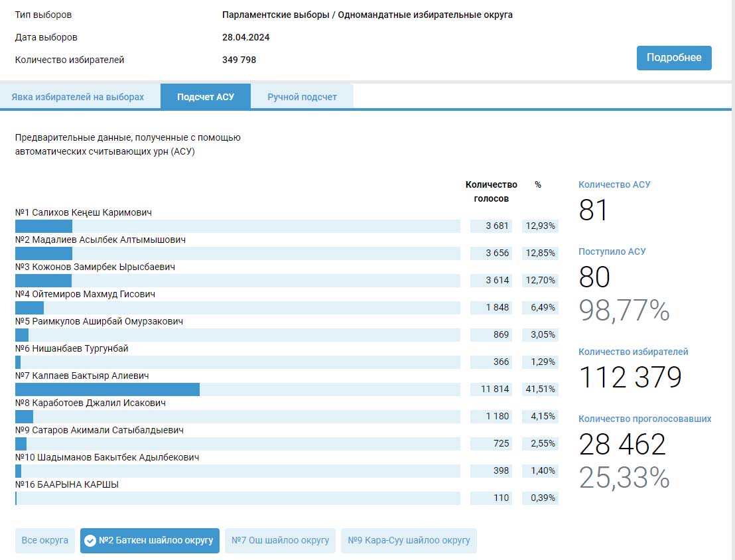Click the vote bar for Калпаев Бактыяр Алиевич
735x560 pixels.
(107, 389)
